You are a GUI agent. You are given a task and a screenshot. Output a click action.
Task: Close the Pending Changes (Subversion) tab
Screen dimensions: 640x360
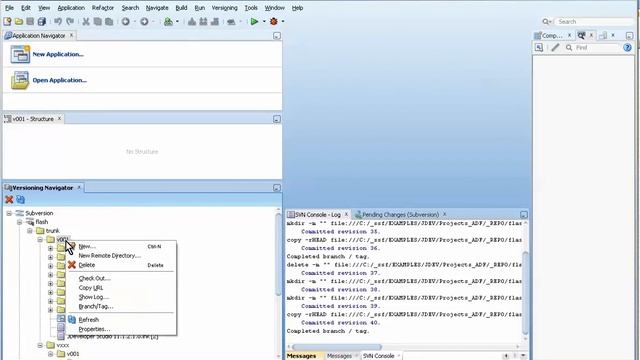pos(444,214)
